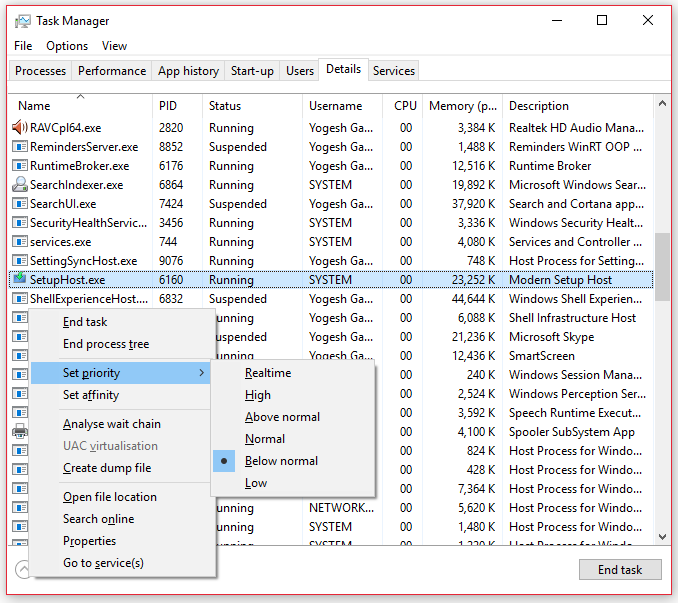Open the File menu
The height and width of the screenshot is (603, 678).
23,46
